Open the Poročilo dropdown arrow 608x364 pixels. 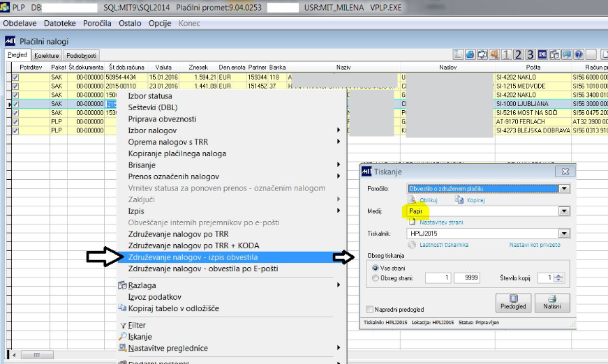564,188
